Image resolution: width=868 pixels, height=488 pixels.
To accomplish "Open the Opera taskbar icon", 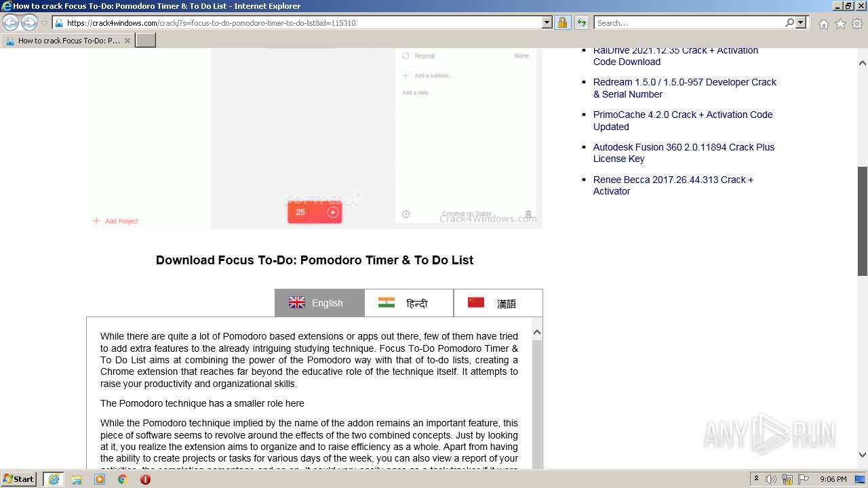I will pos(145,479).
